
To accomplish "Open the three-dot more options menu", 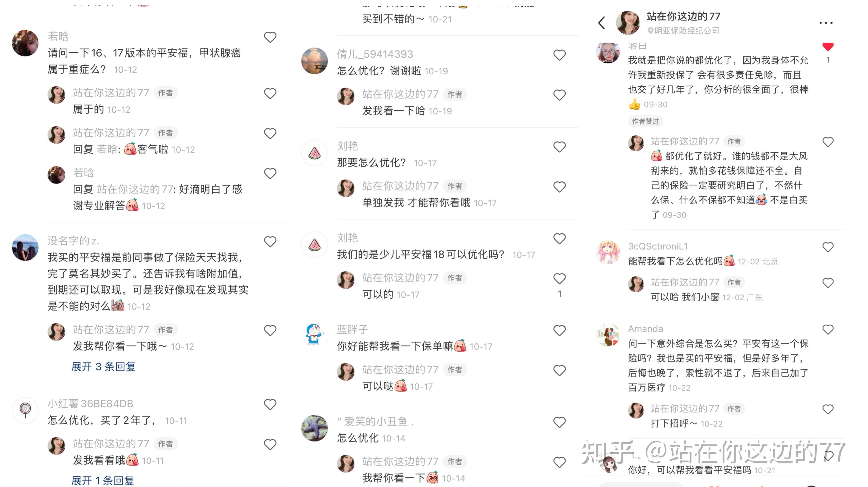I will click(826, 23).
